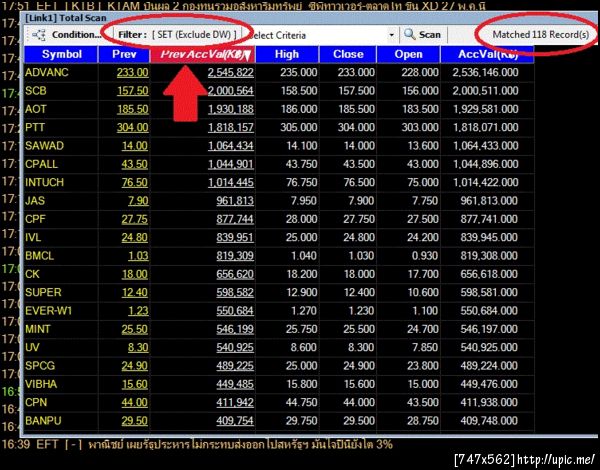This screenshot has height=470, width=600.
Task: Click SCB previous price 157.50
Action: coord(132,91)
